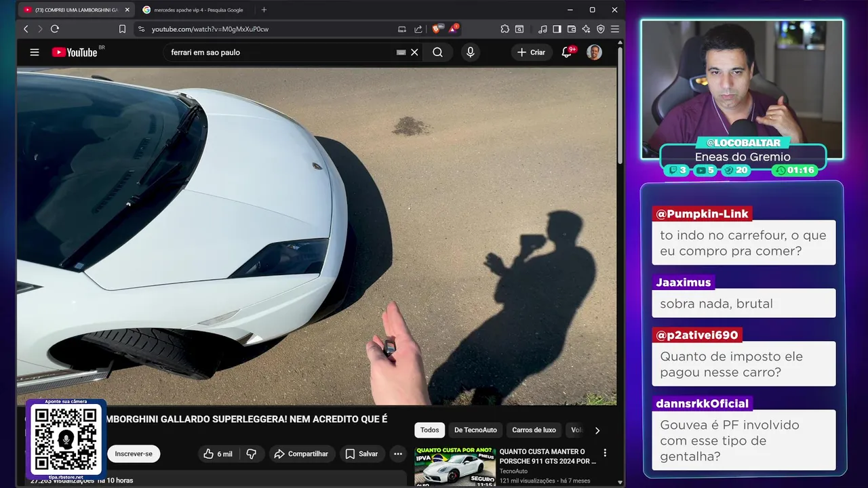Click the QR code tipa.rbstore.net overlay
The height and width of the screenshot is (488, 868).
coord(66,440)
